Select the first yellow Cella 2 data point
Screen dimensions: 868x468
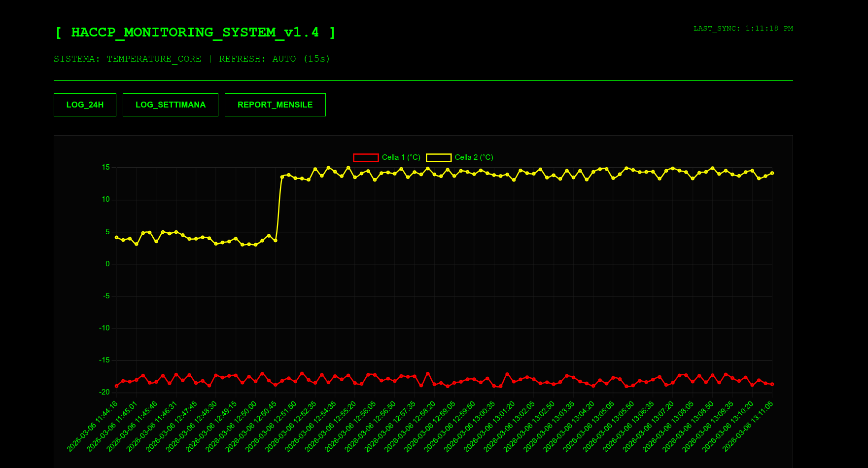116,237
